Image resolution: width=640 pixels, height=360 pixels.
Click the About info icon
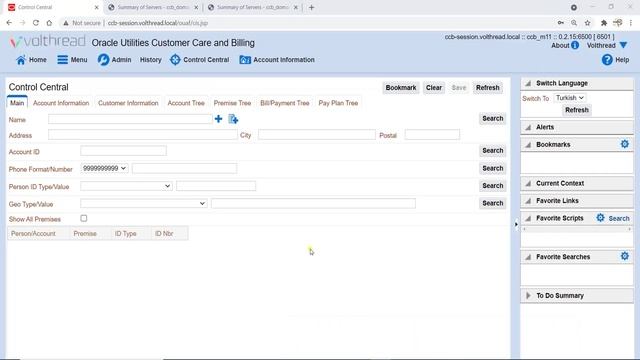tap(575, 45)
